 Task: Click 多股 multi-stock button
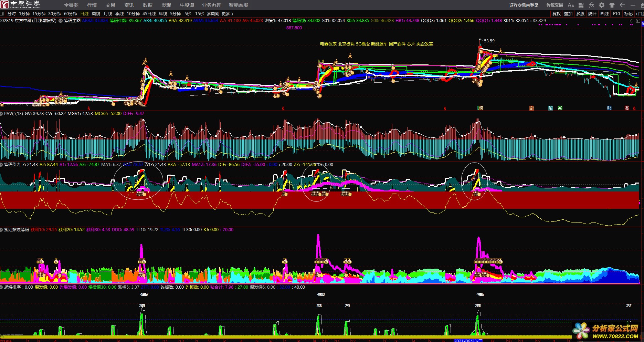point(580,14)
